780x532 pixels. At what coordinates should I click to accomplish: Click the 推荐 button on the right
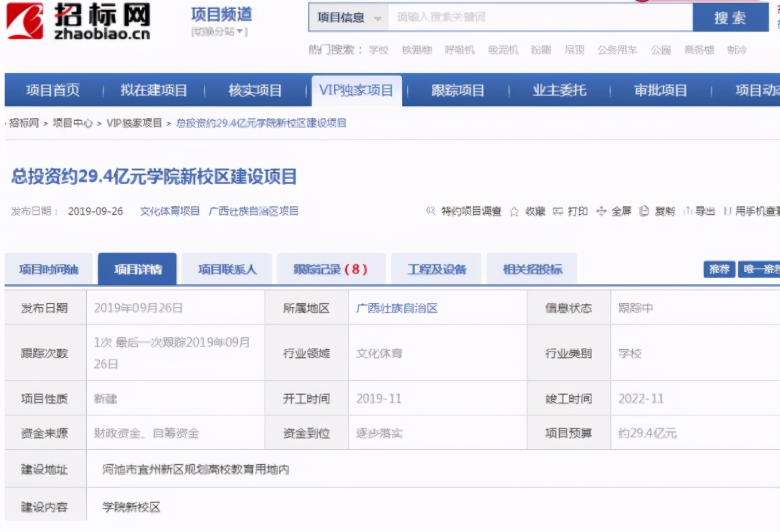[x=718, y=268]
